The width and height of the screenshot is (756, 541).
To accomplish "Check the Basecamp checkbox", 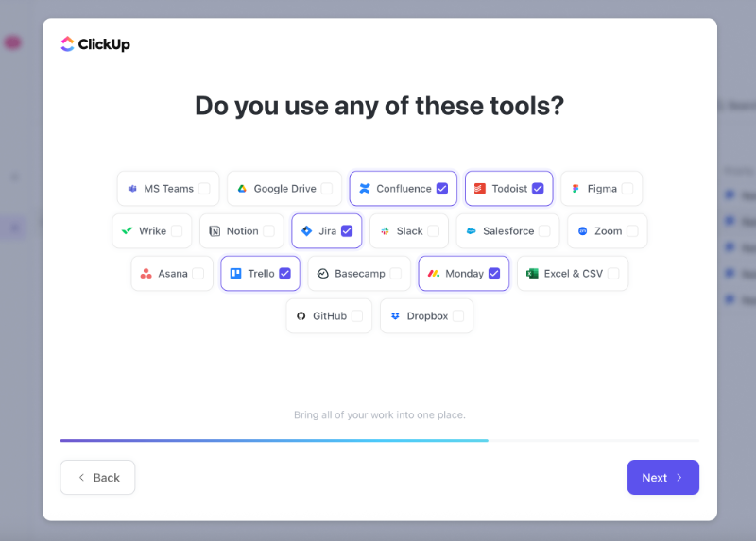I will pyautogui.click(x=396, y=274).
